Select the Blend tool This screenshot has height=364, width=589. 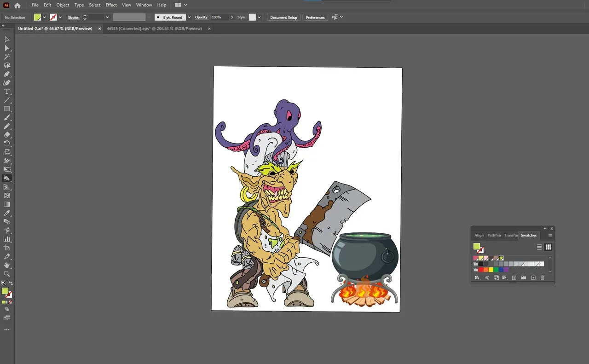7,222
